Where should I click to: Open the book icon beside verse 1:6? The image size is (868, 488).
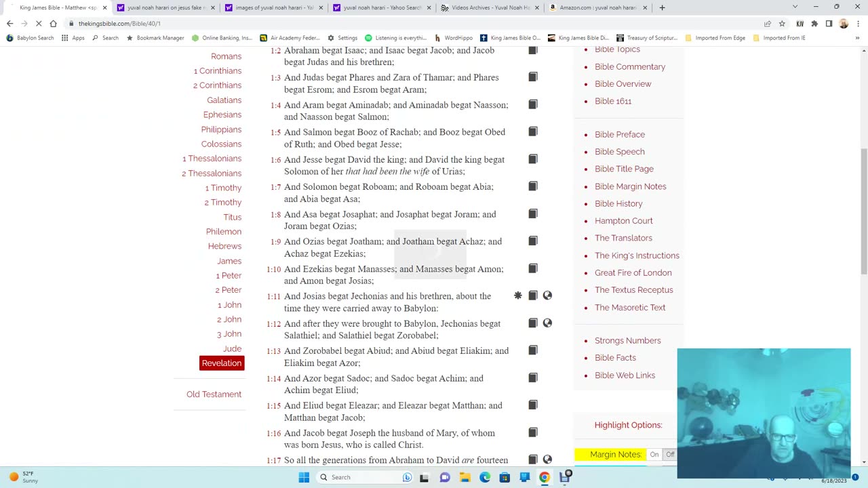click(x=533, y=159)
